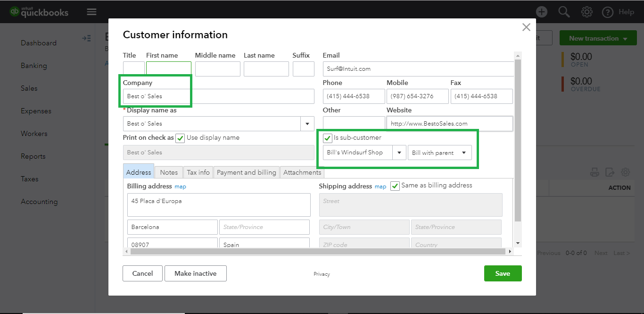This screenshot has width=644, height=314.
Task: Click scrollbar down arrow in dialog
Action: [x=518, y=243]
